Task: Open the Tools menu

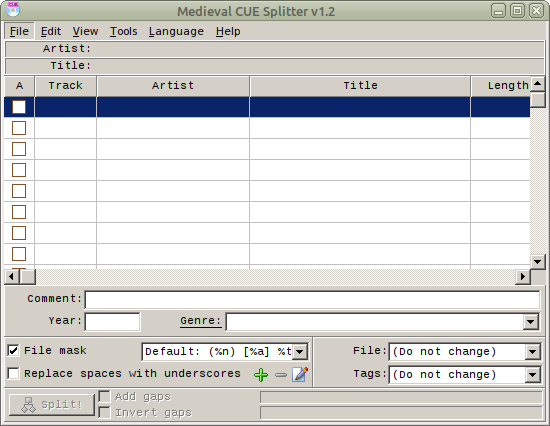Action: coord(123,31)
